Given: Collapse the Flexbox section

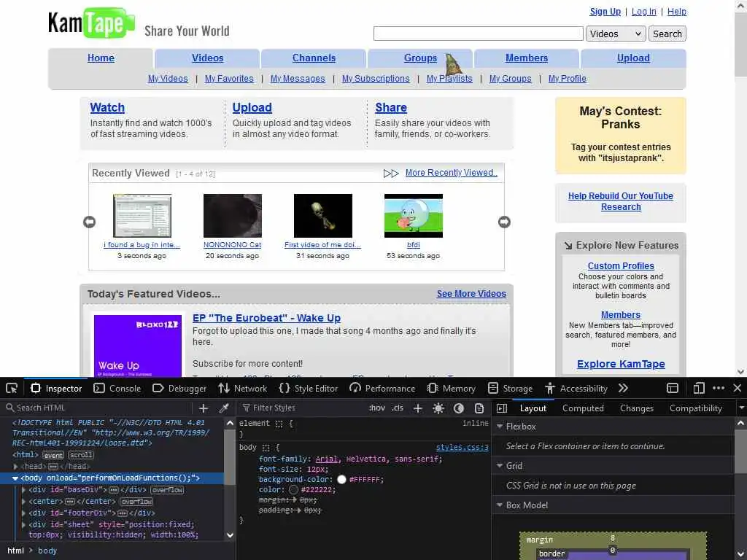Looking at the screenshot, I should click(x=500, y=427).
